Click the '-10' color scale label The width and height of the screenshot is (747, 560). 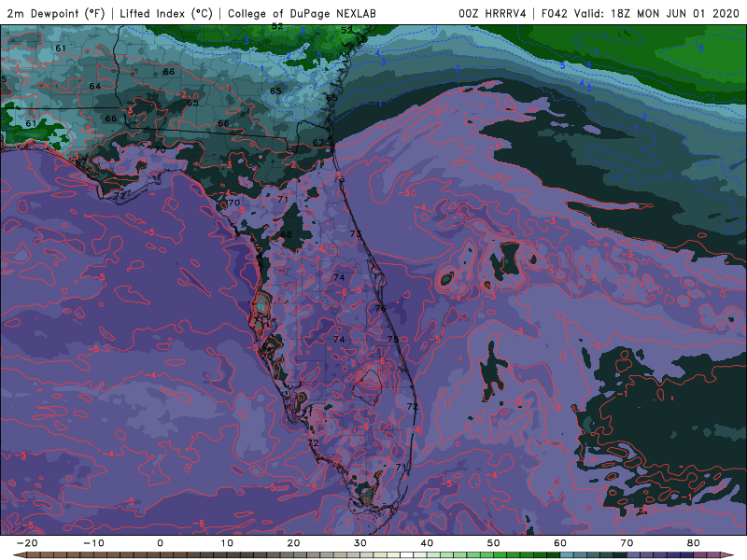pyautogui.click(x=93, y=543)
